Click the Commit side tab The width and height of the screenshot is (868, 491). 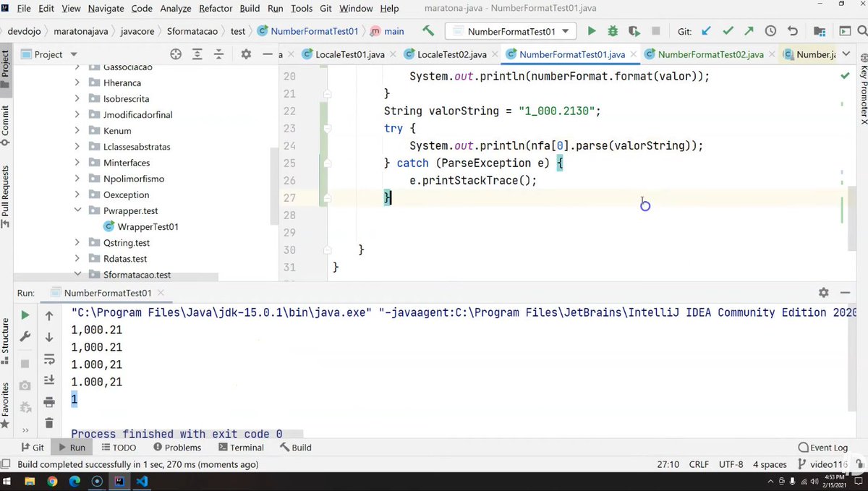pos(6,125)
